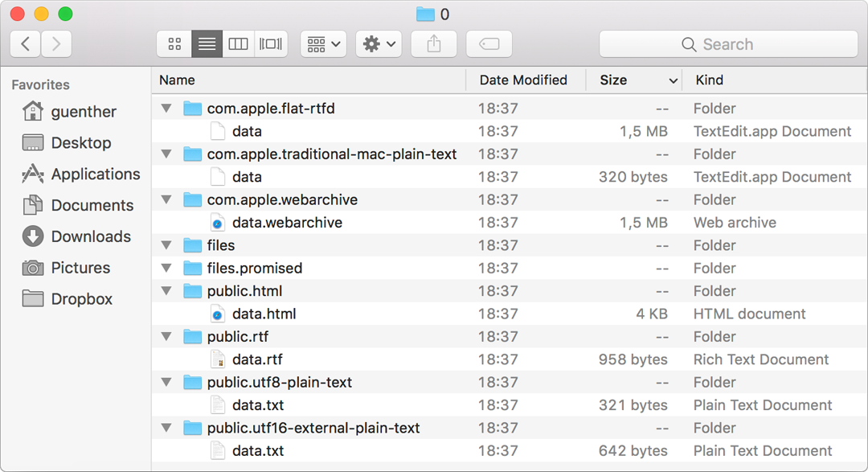868x472 pixels.
Task: Select the files.promised folder name
Action: click(x=255, y=268)
